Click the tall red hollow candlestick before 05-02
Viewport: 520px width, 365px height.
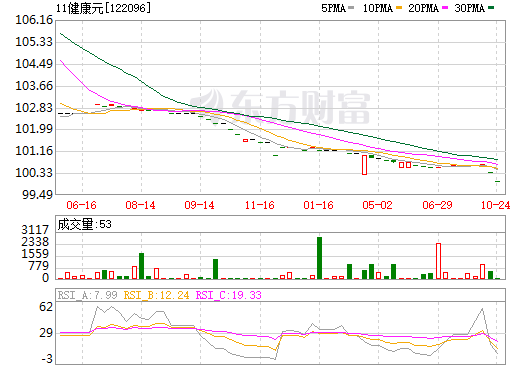[x=364, y=165]
